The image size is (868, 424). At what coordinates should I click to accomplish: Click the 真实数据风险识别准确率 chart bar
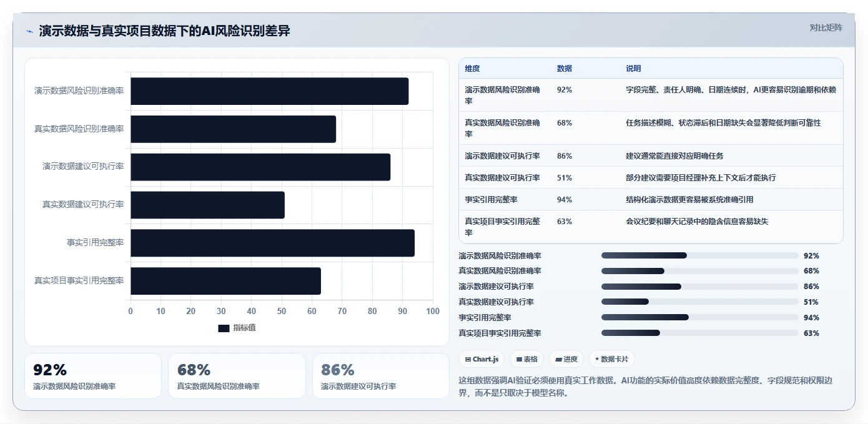coord(233,129)
